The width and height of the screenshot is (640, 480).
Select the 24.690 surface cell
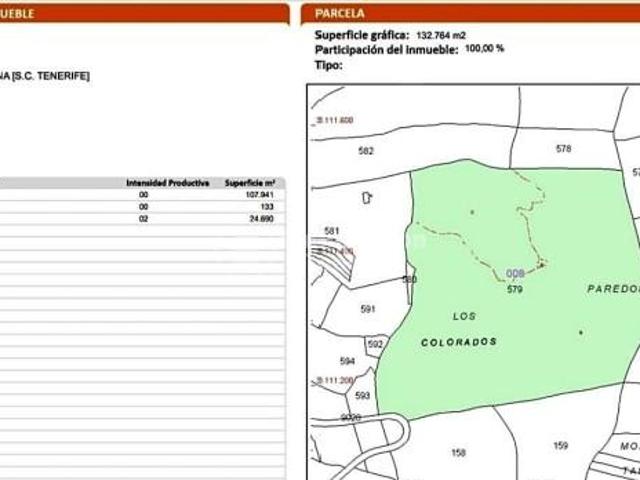click(262, 219)
